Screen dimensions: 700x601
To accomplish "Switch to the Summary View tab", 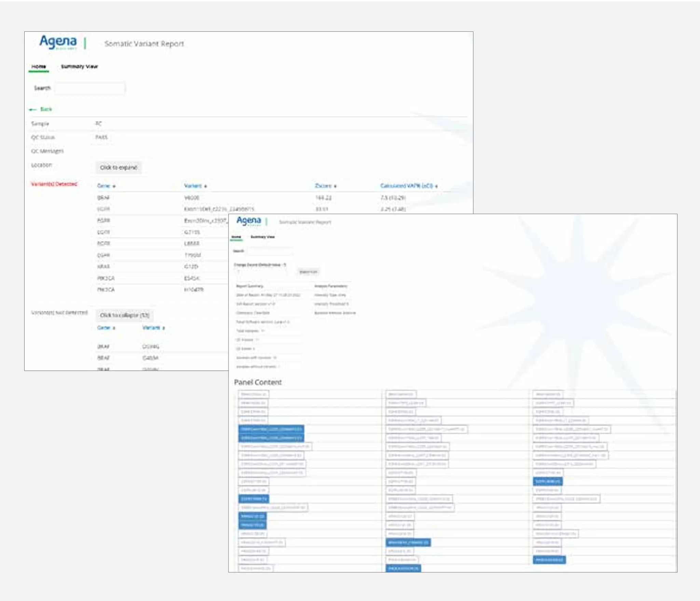I will pos(79,66).
